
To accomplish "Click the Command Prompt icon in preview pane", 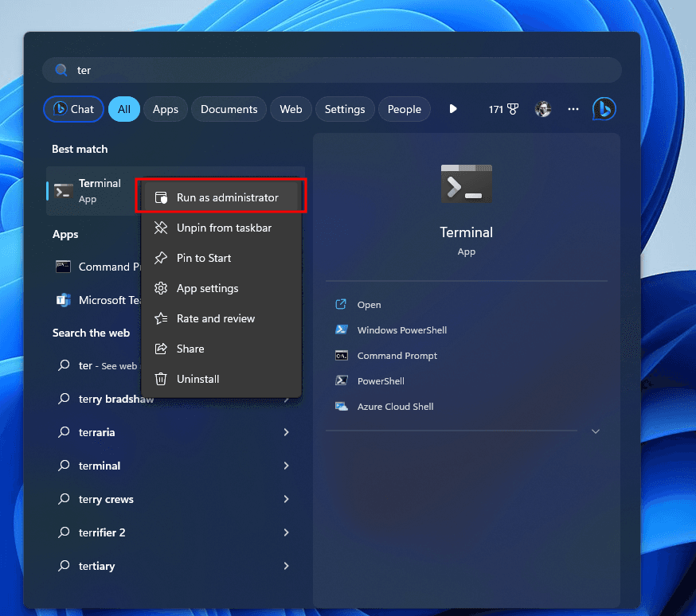I will pyautogui.click(x=342, y=356).
